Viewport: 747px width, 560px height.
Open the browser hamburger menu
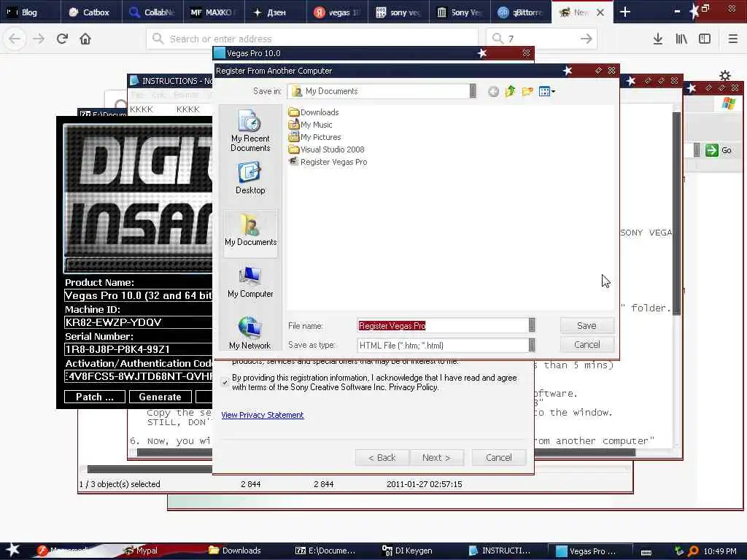pyautogui.click(x=733, y=39)
